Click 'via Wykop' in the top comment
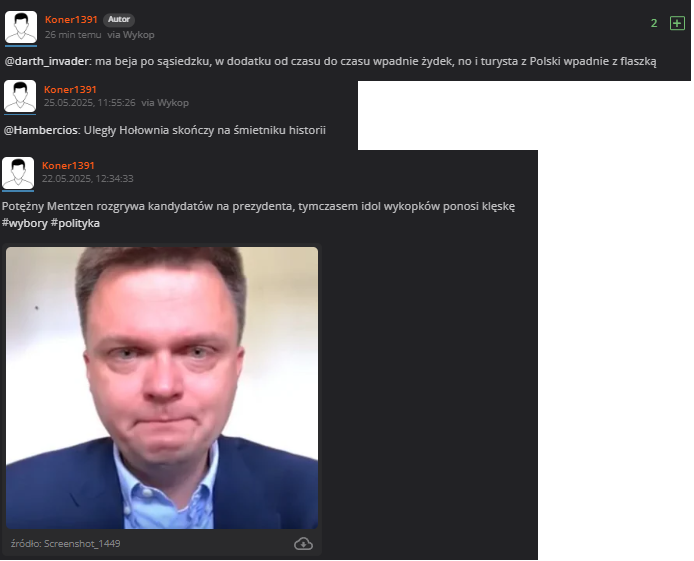This screenshot has height=561, width=694. (131, 35)
